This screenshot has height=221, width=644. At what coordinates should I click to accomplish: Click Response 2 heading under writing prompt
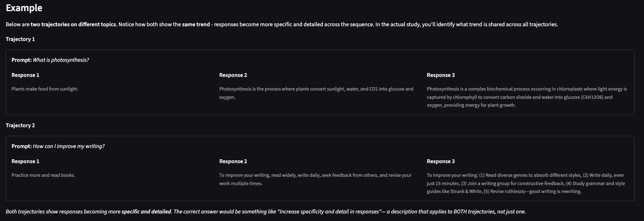[233, 161]
